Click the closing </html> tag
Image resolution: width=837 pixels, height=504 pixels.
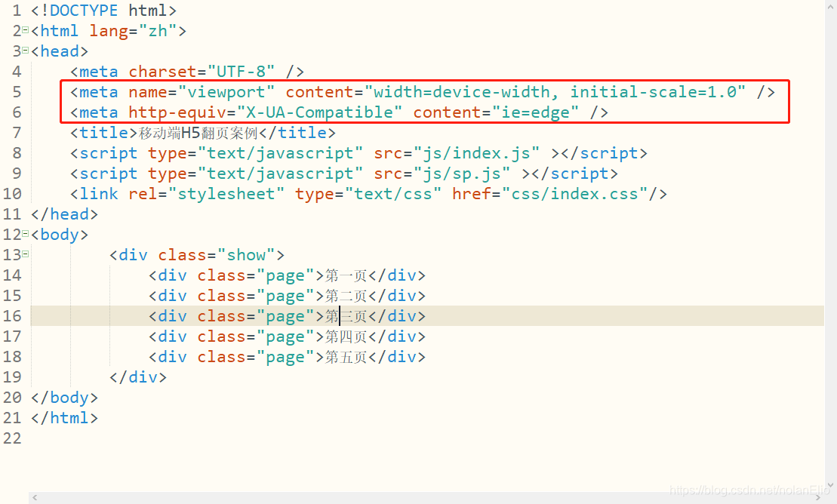(65, 417)
